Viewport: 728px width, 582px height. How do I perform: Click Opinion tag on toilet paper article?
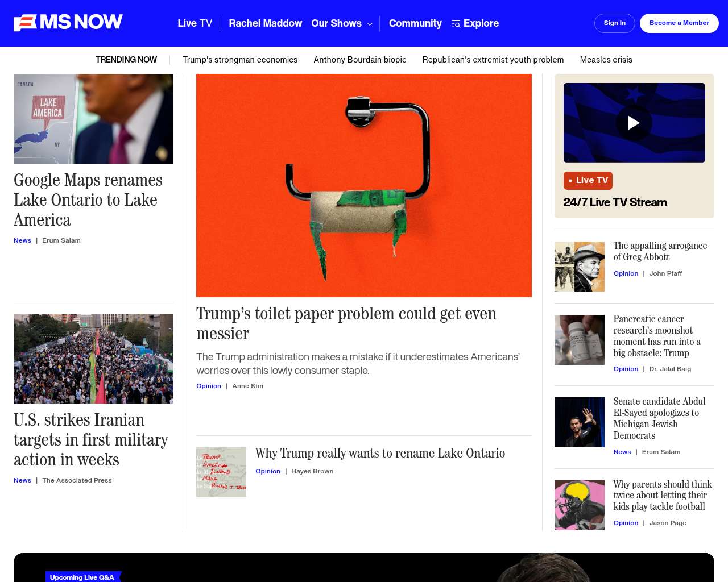point(209,386)
